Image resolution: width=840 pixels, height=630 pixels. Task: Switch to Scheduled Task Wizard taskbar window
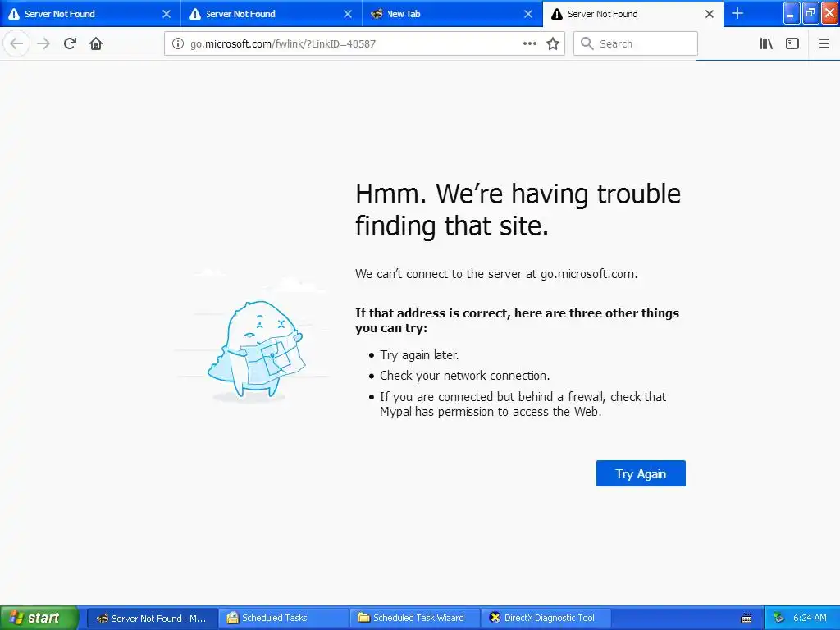pos(414,619)
